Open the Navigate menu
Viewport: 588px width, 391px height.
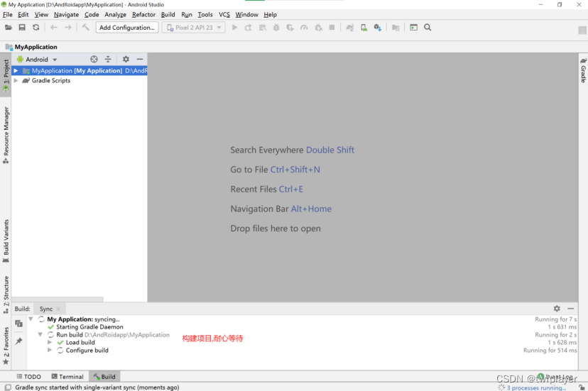click(x=66, y=15)
